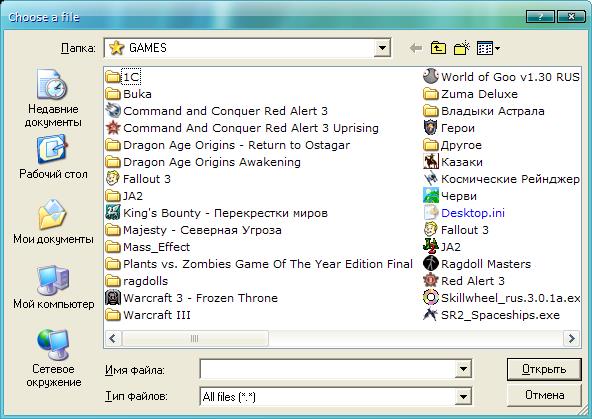Screen dimensions: 592x419
Task: Select the 1C folder icon
Action: 113,77
